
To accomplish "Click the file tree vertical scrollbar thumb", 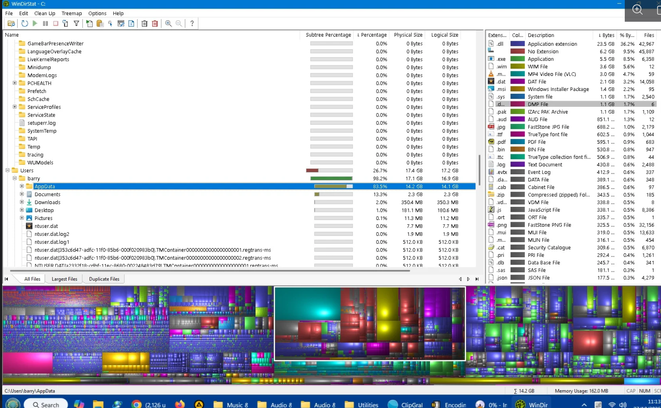I will 479,170.
